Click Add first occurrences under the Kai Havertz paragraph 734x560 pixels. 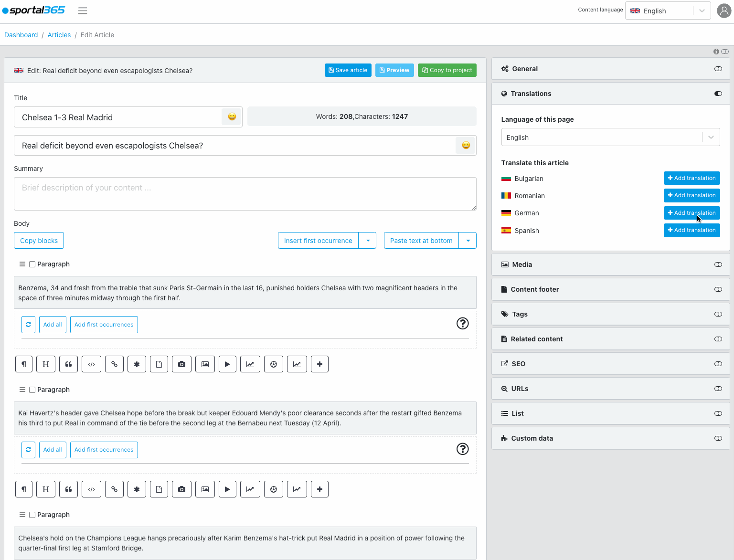[104, 450]
